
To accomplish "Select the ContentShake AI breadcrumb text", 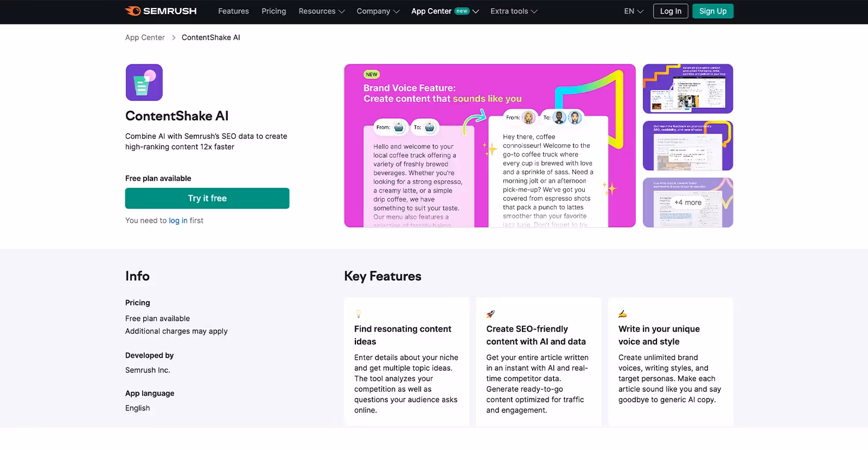I will [210, 37].
